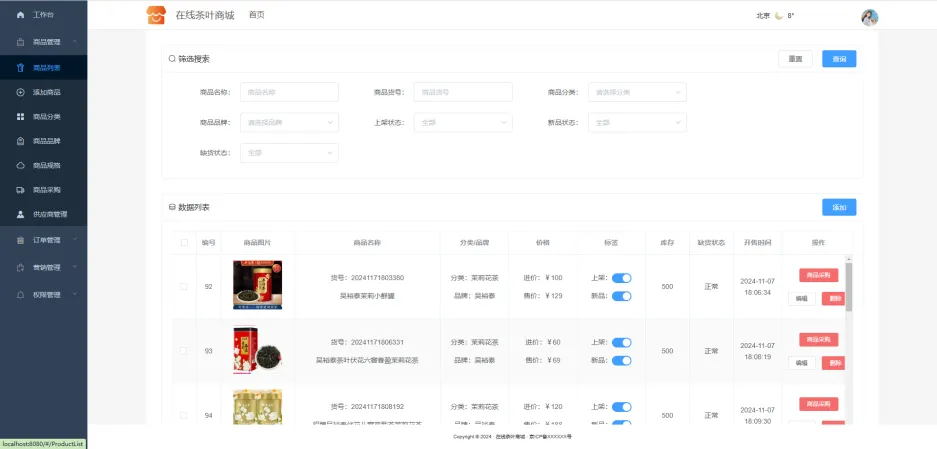Toggle 上架 switch for product 92

click(621, 278)
